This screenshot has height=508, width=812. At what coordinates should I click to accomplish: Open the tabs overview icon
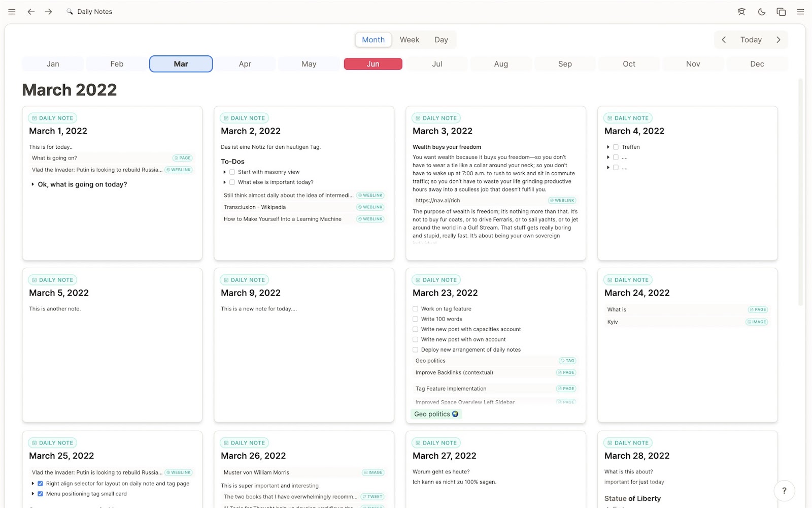point(781,11)
